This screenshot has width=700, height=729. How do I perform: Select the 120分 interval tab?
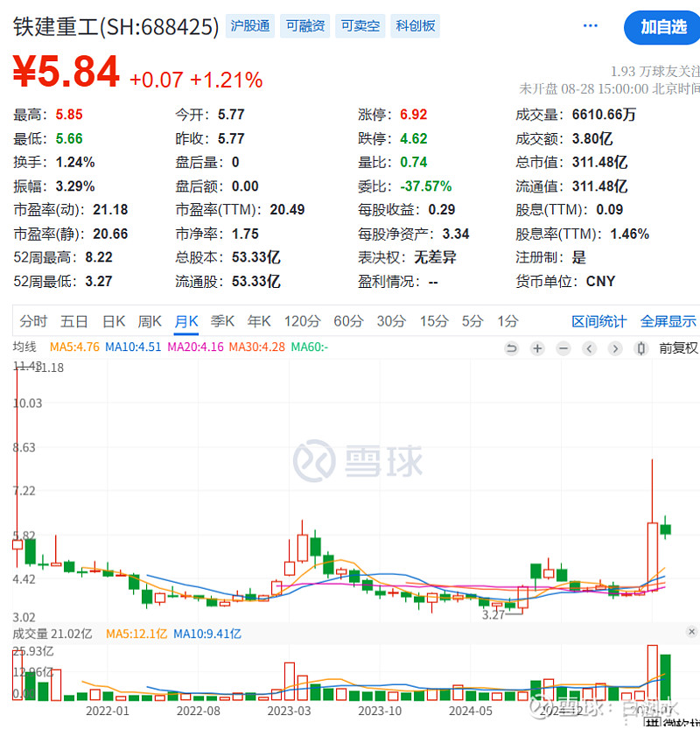click(x=303, y=321)
